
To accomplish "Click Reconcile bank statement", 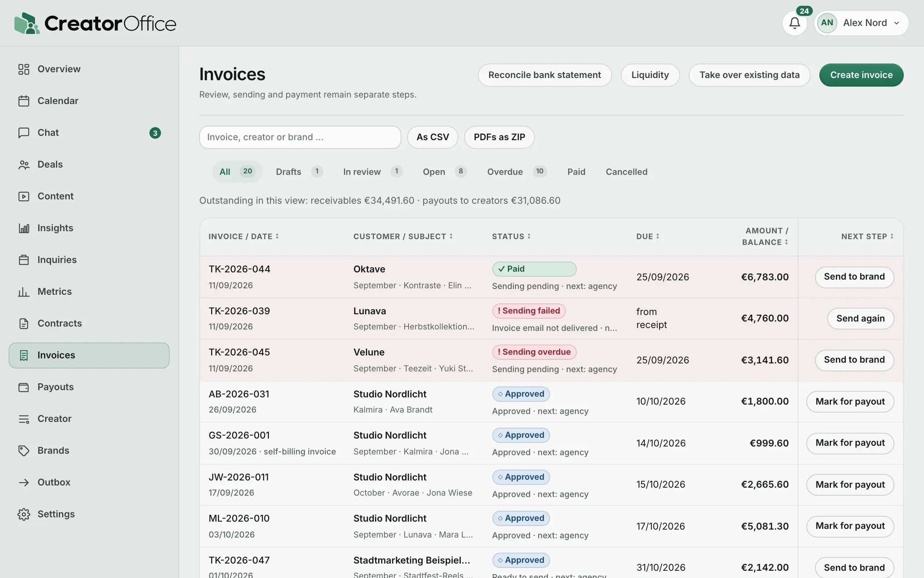I will coord(544,75).
